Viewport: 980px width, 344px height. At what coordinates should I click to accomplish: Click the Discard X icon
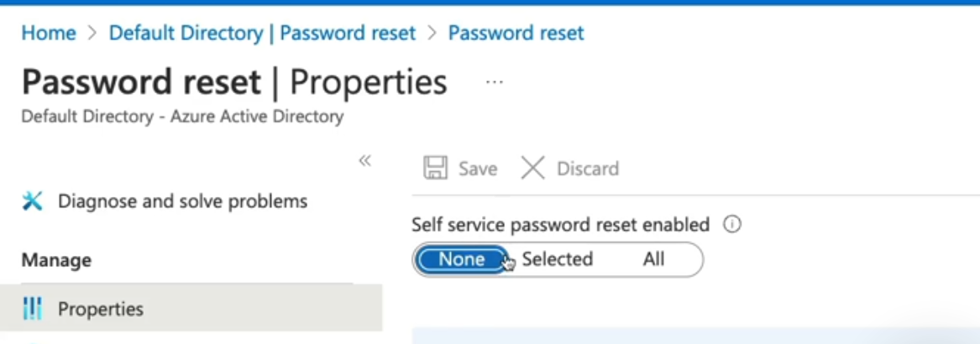tap(532, 168)
